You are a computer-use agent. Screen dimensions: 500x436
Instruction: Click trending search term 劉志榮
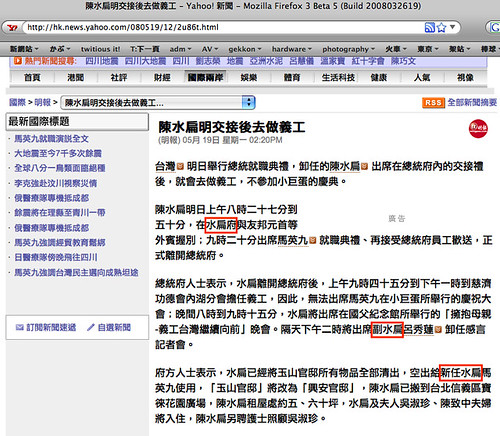pos(208,61)
